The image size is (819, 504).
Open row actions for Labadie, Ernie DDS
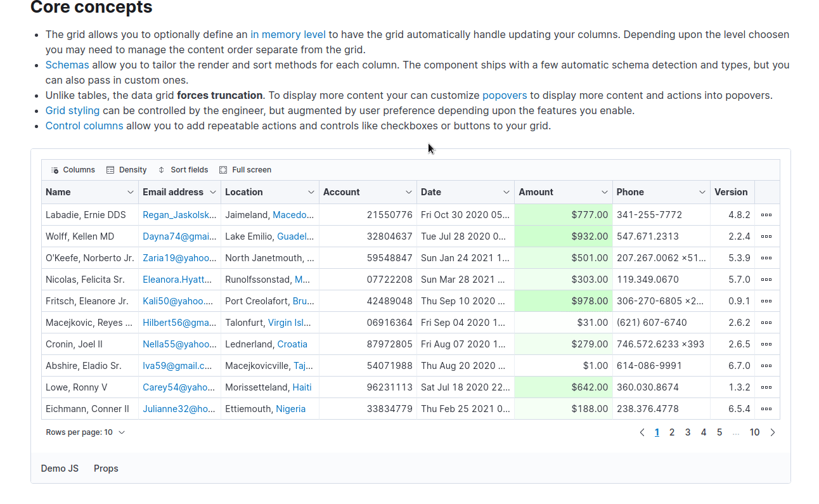pos(766,215)
